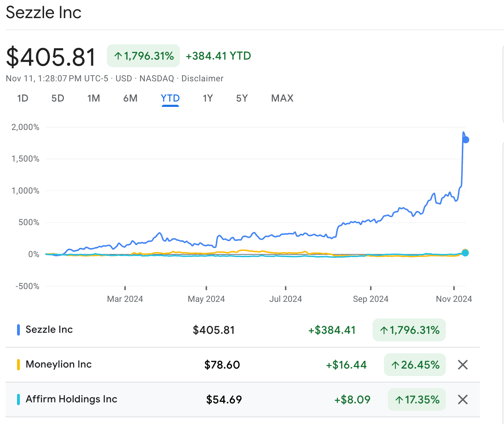Click the Affirm Holdings teal color marker

[18, 399]
